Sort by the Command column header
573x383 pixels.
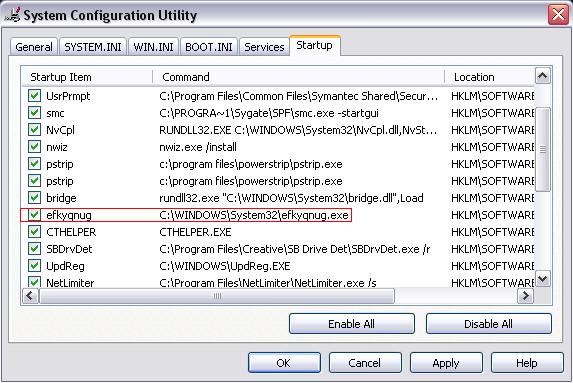(299, 77)
